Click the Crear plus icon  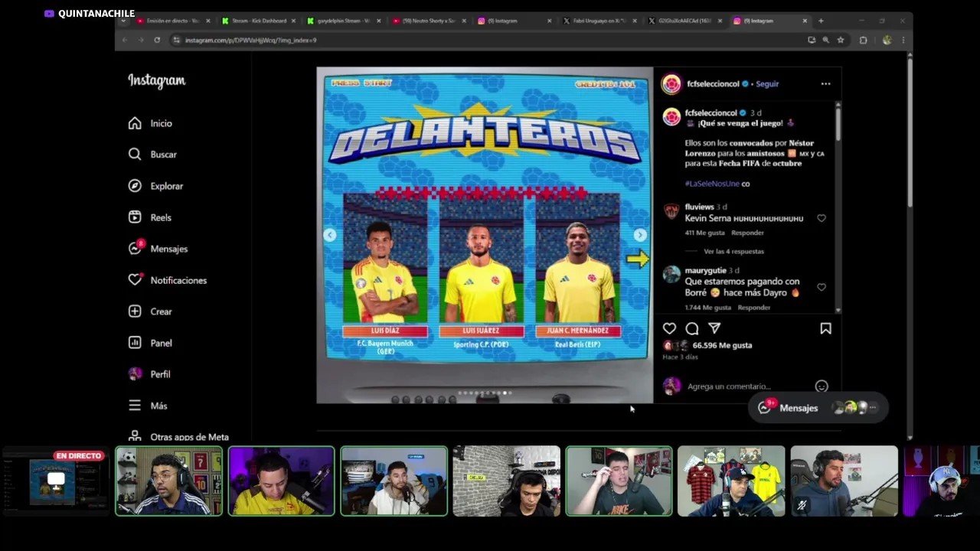[135, 311]
